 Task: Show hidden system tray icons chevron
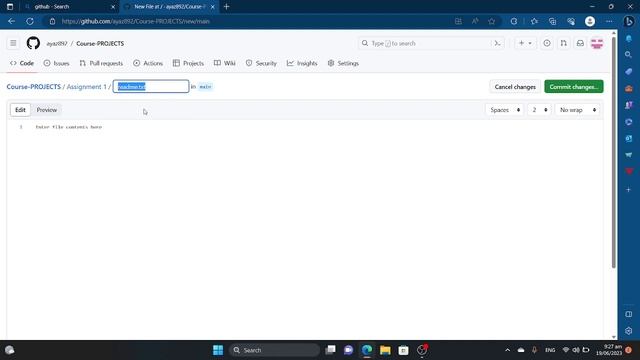tap(507, 350)
